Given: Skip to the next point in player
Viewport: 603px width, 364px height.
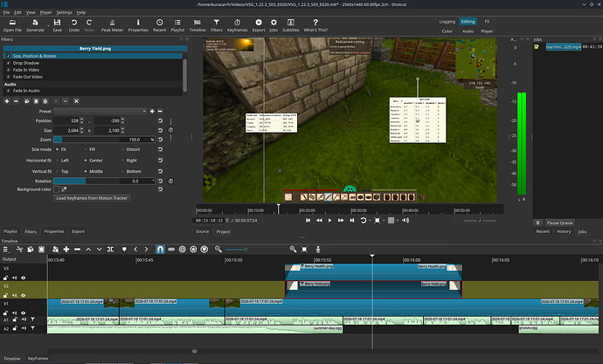Looking at the screenshot, I should click(x=352, y=220).
